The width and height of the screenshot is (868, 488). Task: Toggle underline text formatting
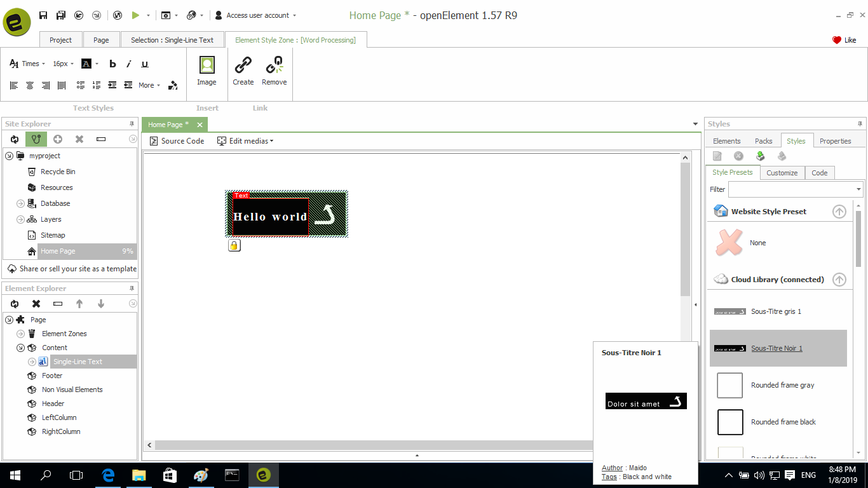point(145,64)
